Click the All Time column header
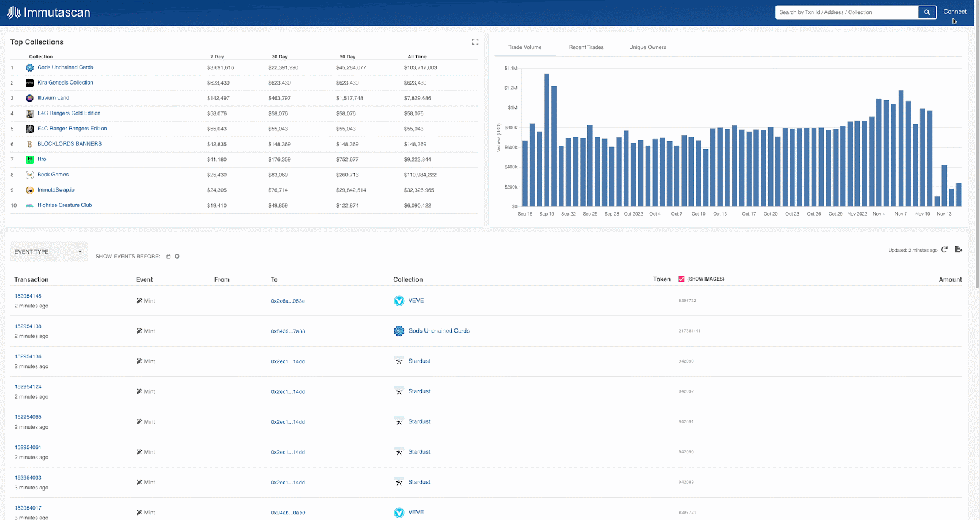This screenshot has width=980, height=520. pos(417,56)
